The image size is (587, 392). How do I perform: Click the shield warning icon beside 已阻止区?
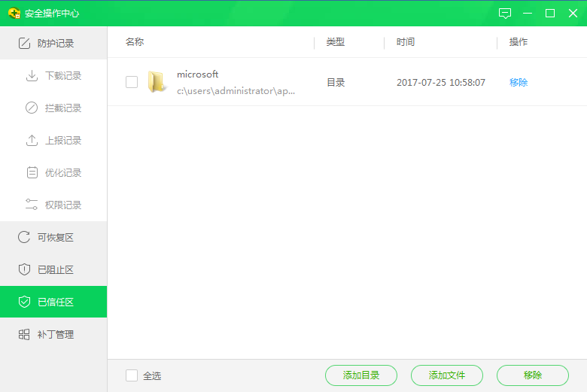24,269
